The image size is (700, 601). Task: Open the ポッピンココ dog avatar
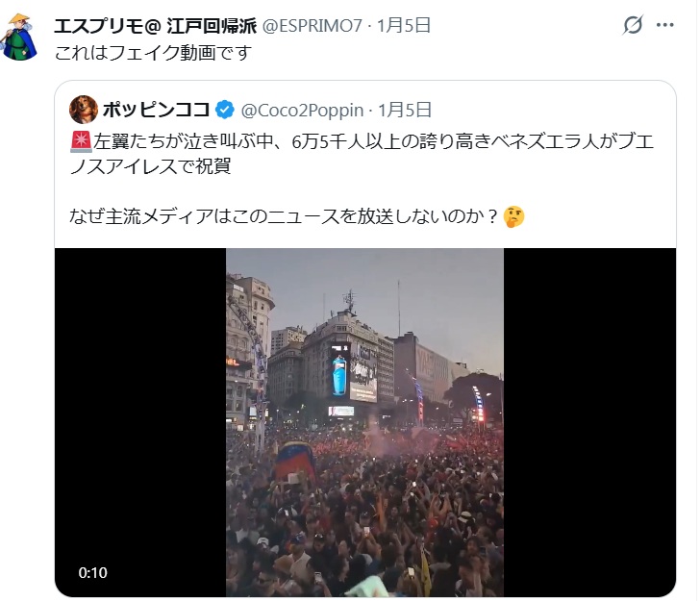coord(84,110)
